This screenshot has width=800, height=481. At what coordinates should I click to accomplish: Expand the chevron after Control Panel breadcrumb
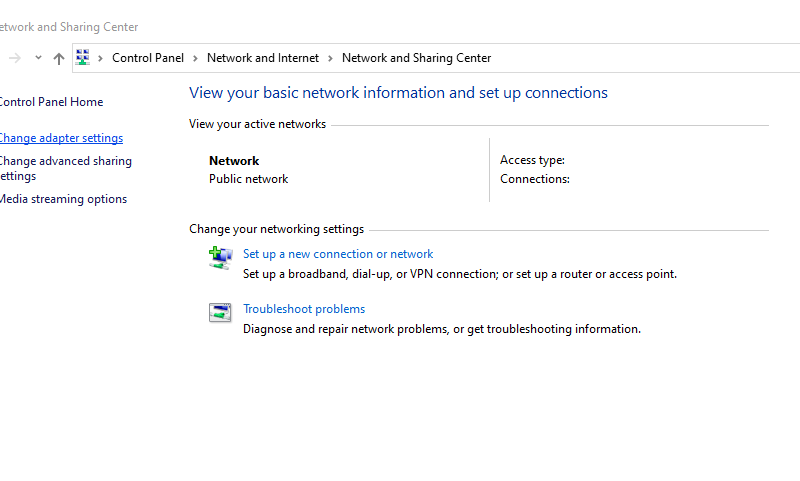tap(195, 58)
